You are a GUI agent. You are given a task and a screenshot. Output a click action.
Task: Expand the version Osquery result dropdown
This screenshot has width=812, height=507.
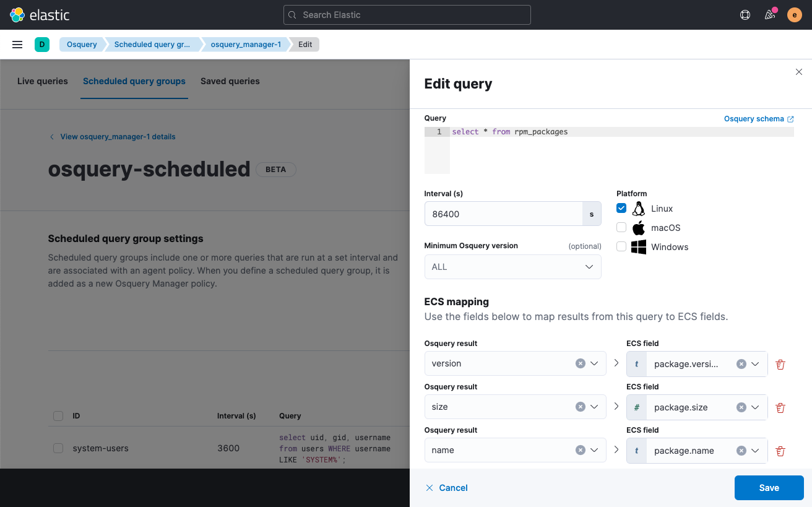click(x=594, y=363)
